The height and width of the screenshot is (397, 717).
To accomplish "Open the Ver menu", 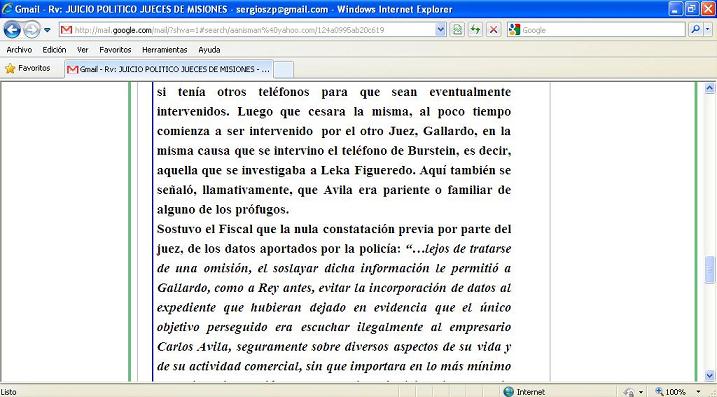I will point(82,50).
